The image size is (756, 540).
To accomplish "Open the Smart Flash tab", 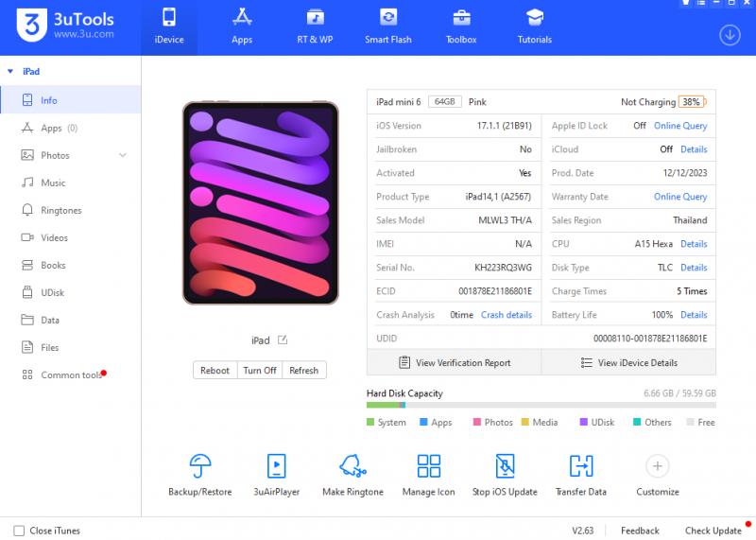I will point(388,27).
